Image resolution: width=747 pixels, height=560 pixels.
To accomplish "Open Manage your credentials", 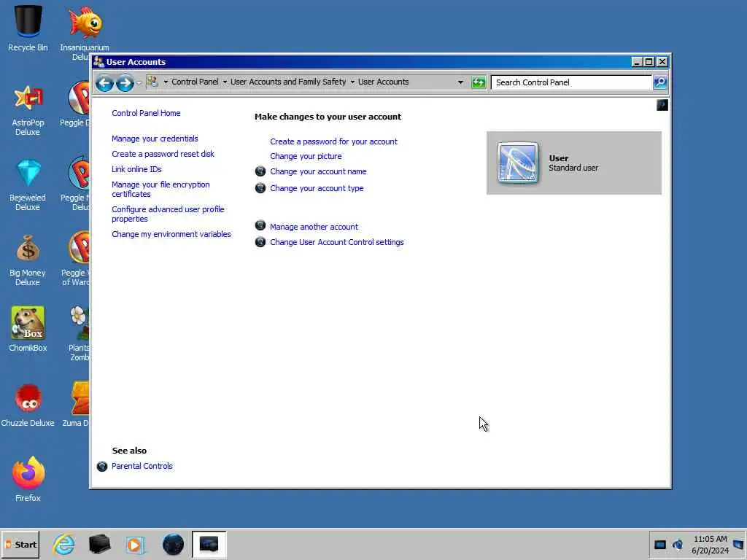I will click(x=155, y=139).
